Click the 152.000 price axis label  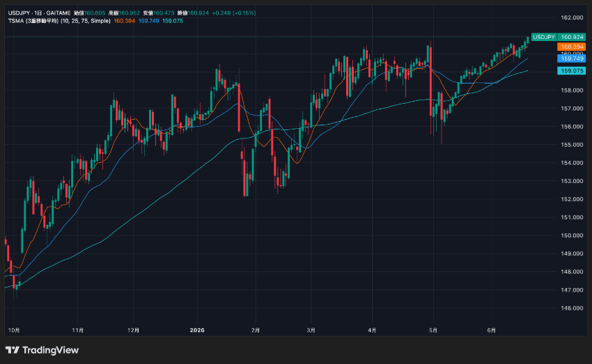click(572, 199)
